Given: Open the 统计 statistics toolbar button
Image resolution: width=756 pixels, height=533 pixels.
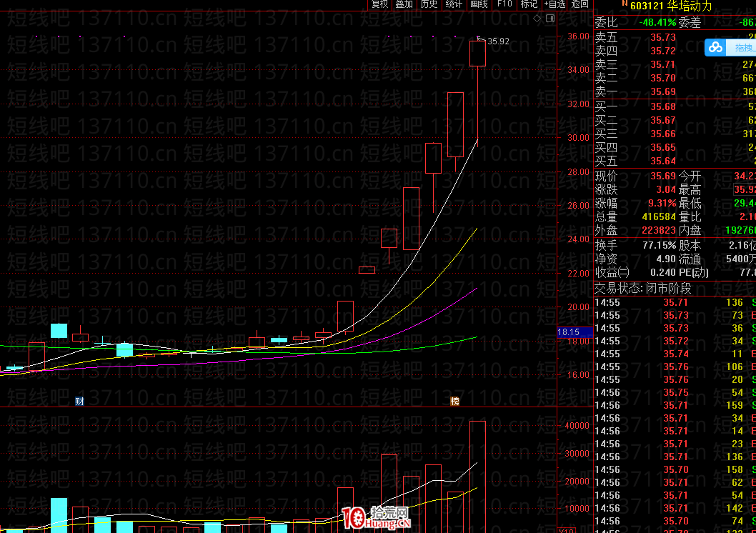Looking at the screenshot, I should pos(454,4).
